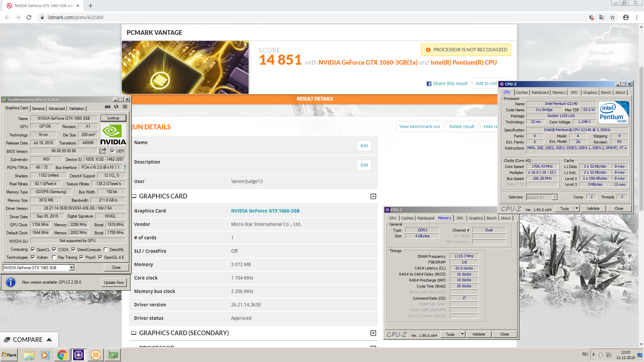Click the Update Now button
The height and width of the screenshot is (362, 644).
tap(114, 283)
